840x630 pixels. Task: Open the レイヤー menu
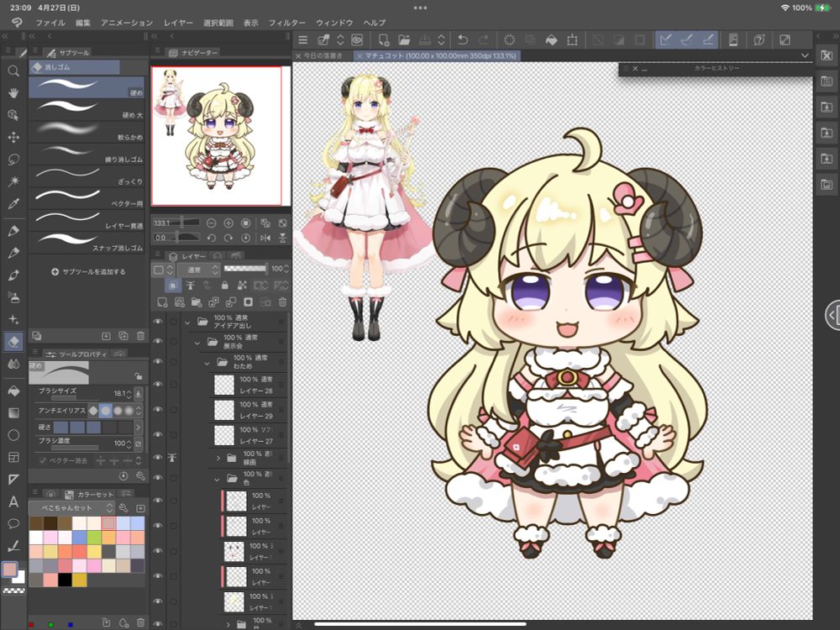178,23
